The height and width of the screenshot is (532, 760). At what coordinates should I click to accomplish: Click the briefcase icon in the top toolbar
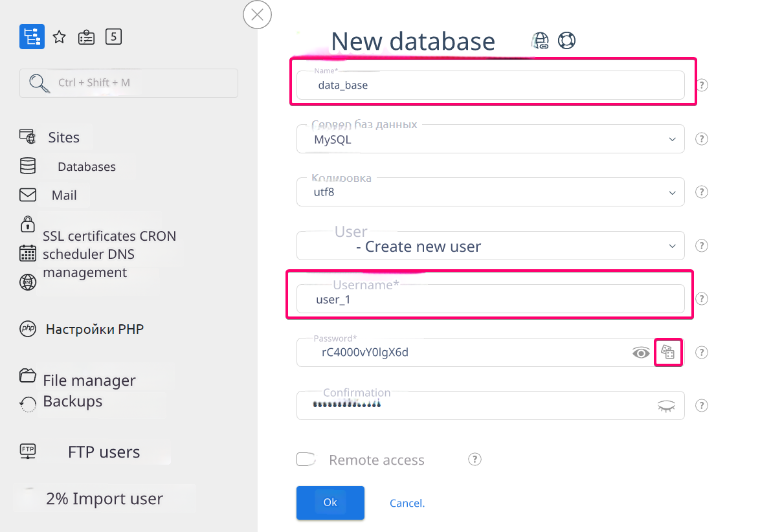86,38
